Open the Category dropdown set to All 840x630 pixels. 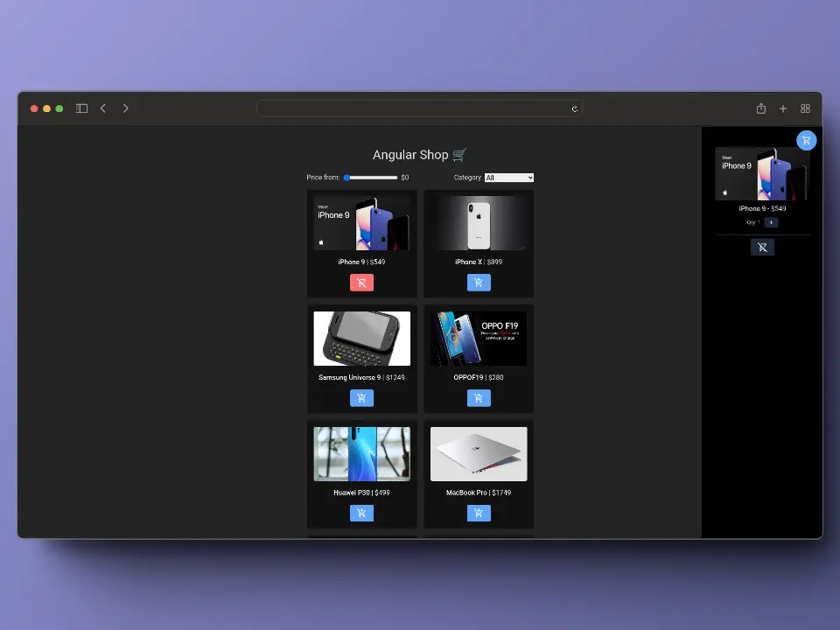[x=508, y=177]
